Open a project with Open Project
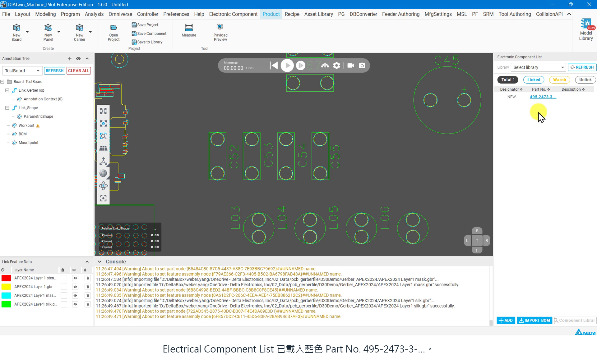The width and height of the screenshot is (597, 364). pyautogui.click(x=113, y=33)
